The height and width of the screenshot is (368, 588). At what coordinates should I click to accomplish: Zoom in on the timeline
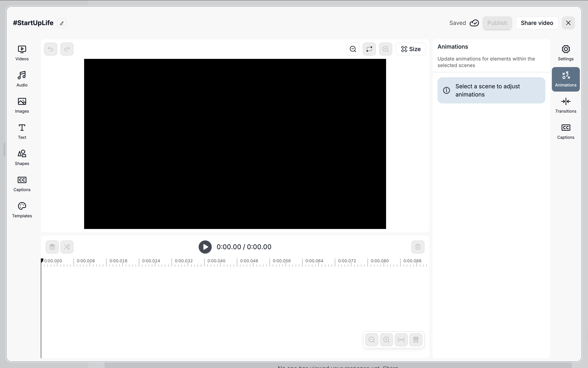tap(386, 340)
